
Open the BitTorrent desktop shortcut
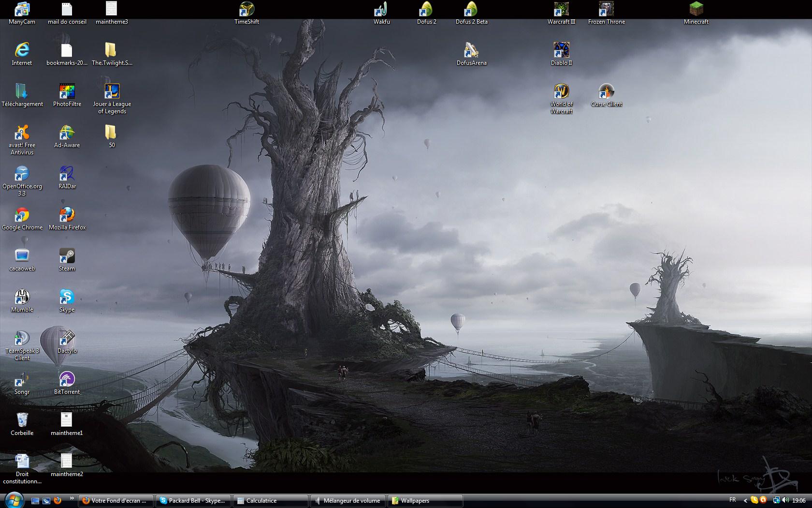[x=67, y=379]
